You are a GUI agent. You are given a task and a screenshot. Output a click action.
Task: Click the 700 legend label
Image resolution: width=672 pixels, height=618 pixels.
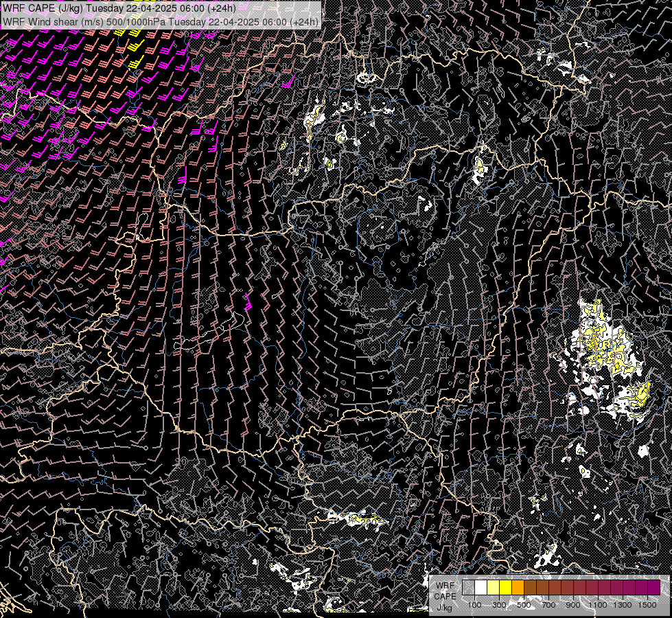pos(548,605)
